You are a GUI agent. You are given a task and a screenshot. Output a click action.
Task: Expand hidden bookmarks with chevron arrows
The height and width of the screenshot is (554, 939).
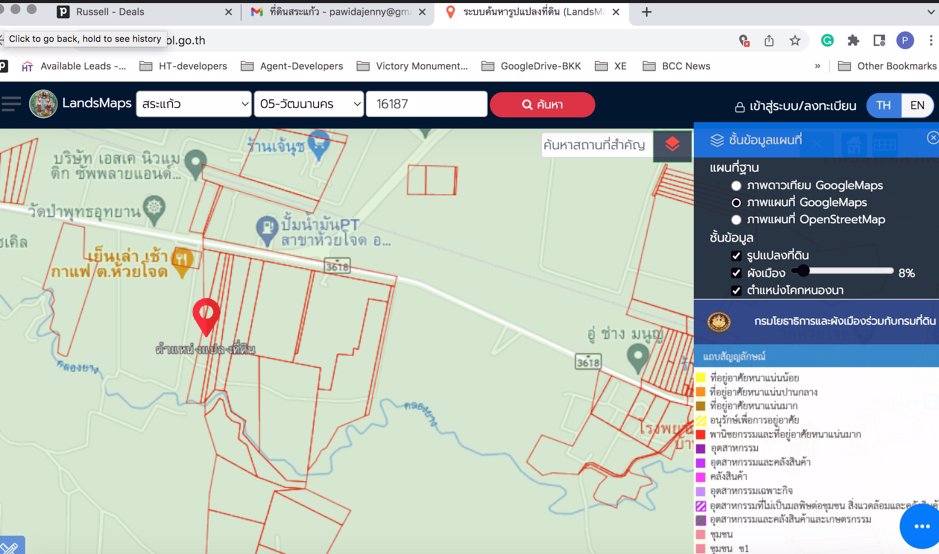pos(818,66)
